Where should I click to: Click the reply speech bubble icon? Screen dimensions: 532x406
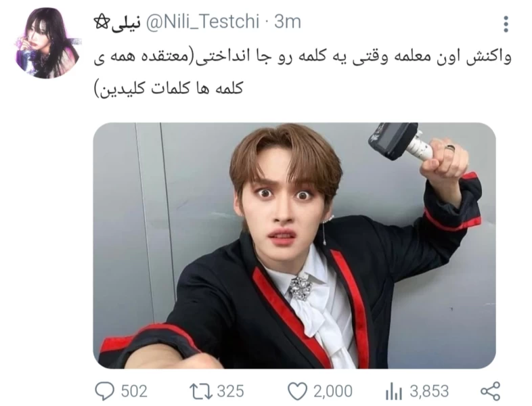pyautogui.click(x=104, y=391)
